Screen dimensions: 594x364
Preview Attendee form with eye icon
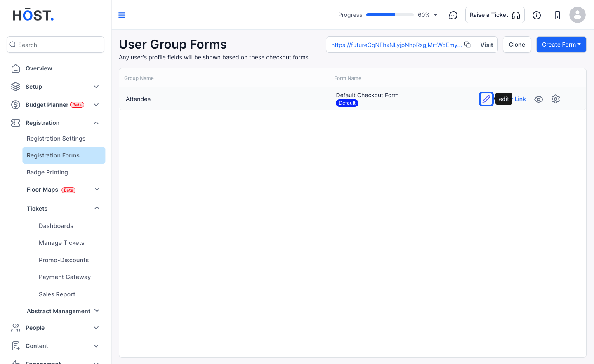[x=539, y=99]
